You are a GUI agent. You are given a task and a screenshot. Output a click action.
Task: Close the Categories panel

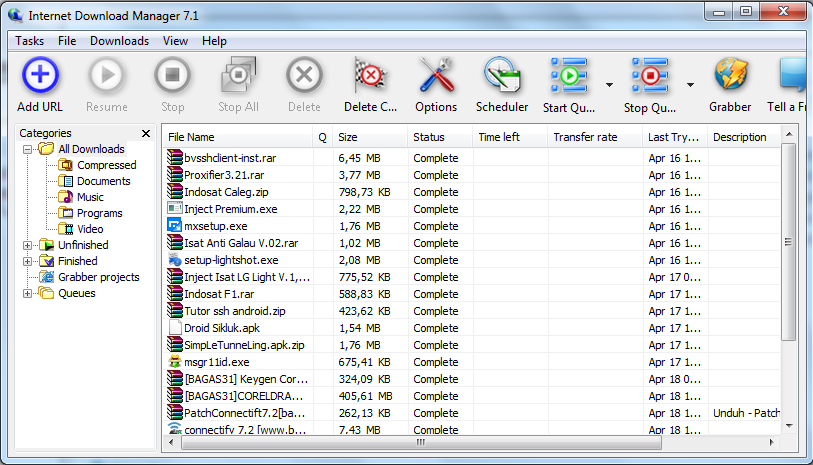(146, 134)
